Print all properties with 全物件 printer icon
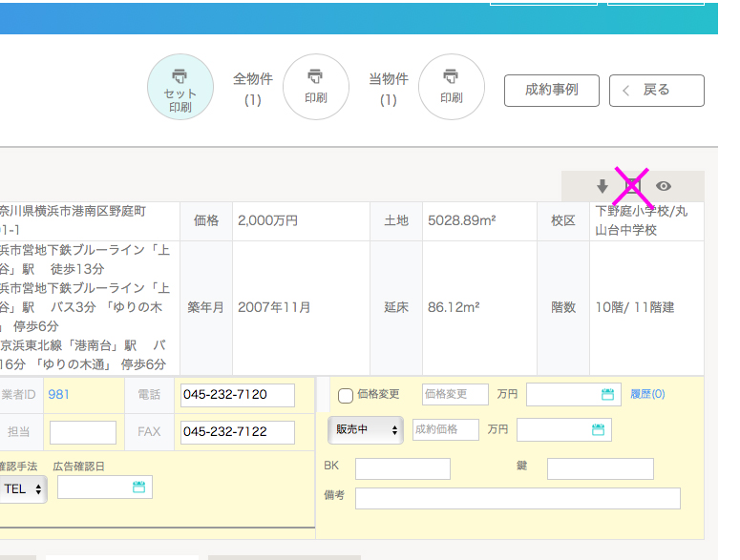 click(x=315, y=87)
